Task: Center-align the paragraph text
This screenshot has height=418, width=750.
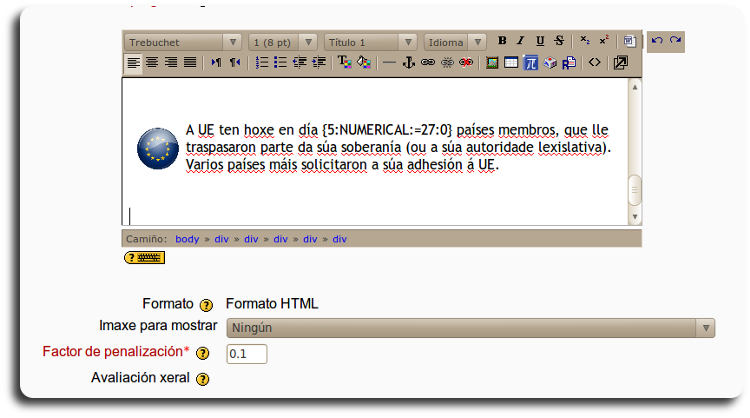Action: tap(152, 62)
